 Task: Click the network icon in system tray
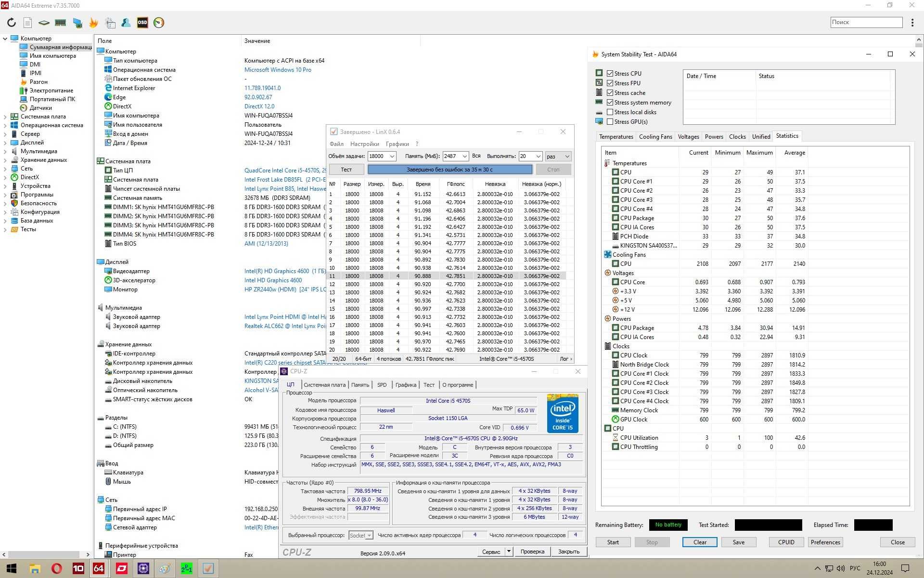click(829, 568)
